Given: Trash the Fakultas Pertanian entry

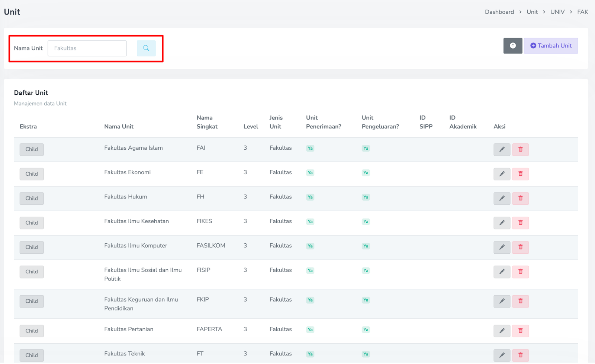Looking at the screenshot, I should 520,331.
